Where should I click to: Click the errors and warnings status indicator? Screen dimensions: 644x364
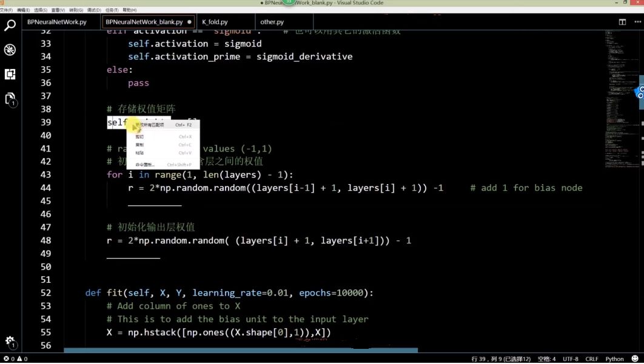15,359
